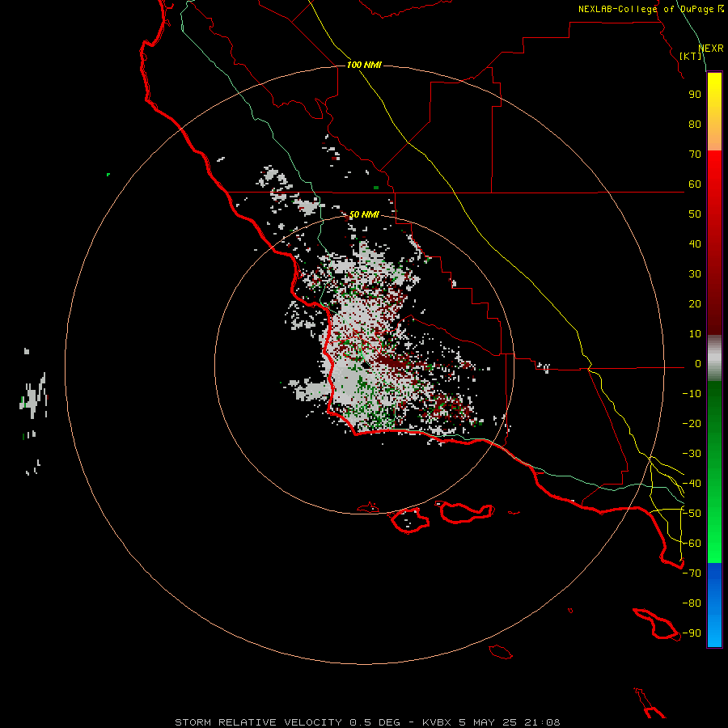Click the 50 value on the velocity scale
This screenshot has height=728, width=728.
(695, 214)
